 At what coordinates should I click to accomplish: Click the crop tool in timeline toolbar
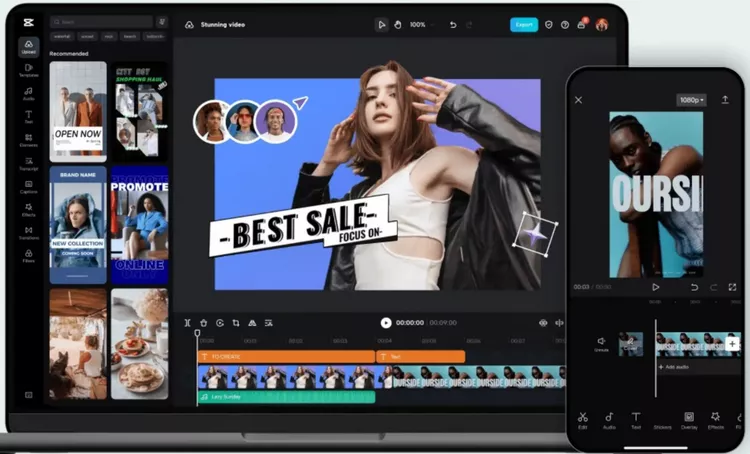236,323
